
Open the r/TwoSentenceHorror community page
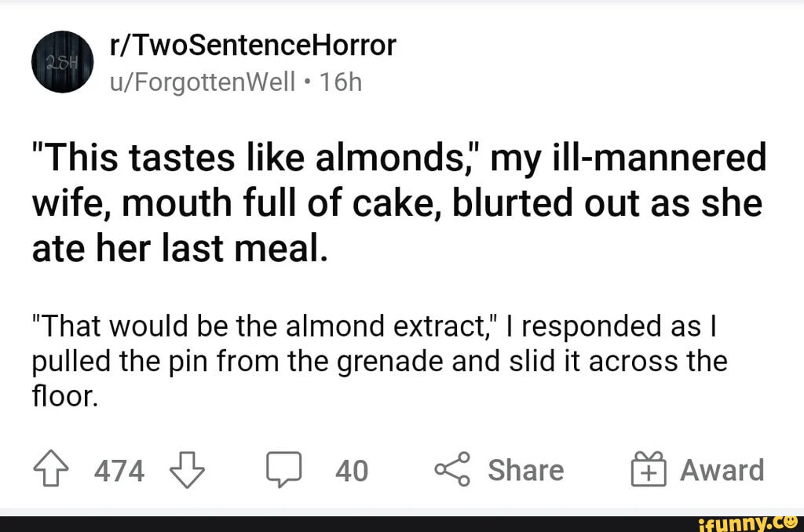click(254, 45)
